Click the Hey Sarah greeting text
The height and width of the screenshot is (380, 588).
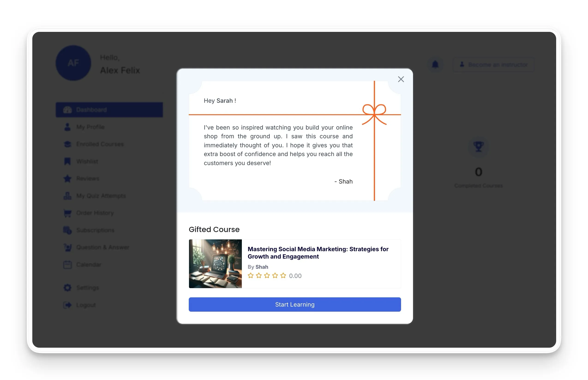click(220, 101)
